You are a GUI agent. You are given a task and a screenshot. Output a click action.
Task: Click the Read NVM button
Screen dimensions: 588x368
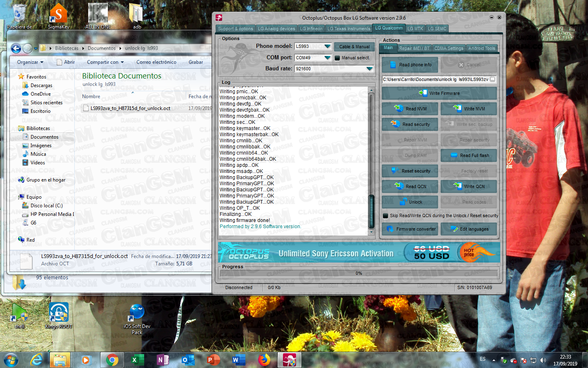(x=410, y=109)
